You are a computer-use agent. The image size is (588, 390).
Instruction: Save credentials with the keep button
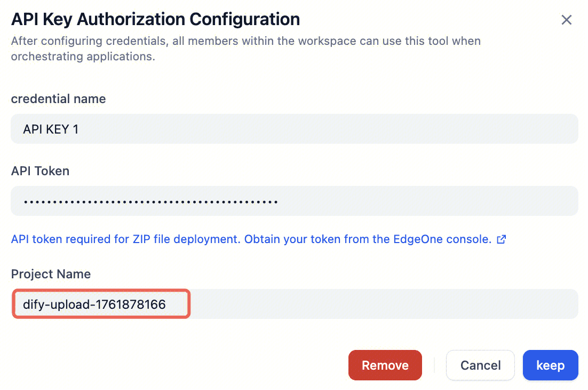click(550, 365)
